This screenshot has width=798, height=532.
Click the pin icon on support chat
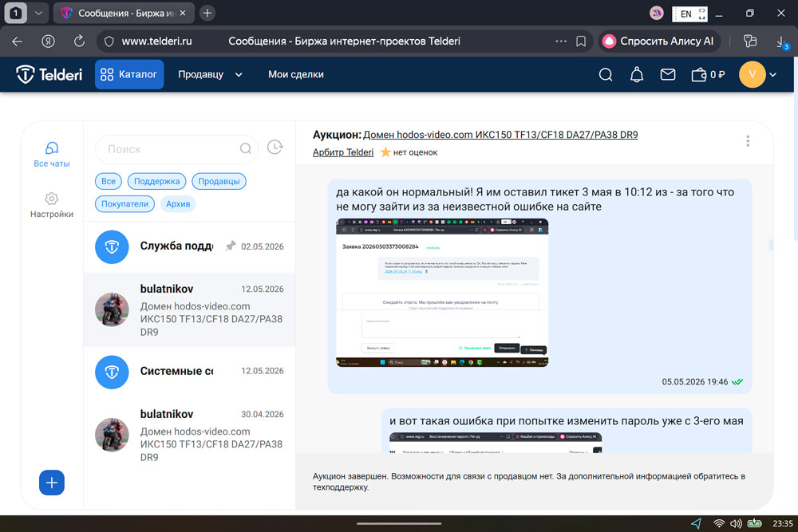click(231, 246)
